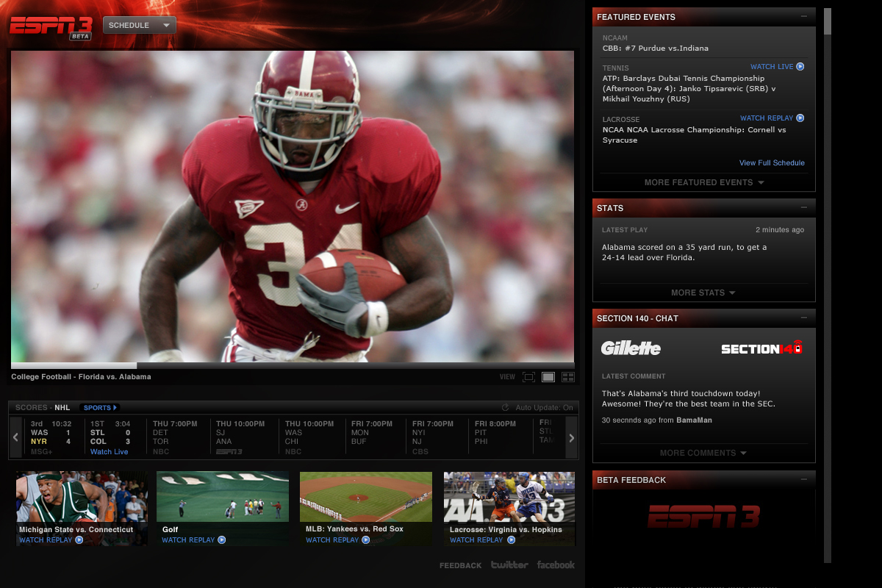Collapse the Section 140 Chat panel
Viewport: 882px width, 588px height.
804,318
